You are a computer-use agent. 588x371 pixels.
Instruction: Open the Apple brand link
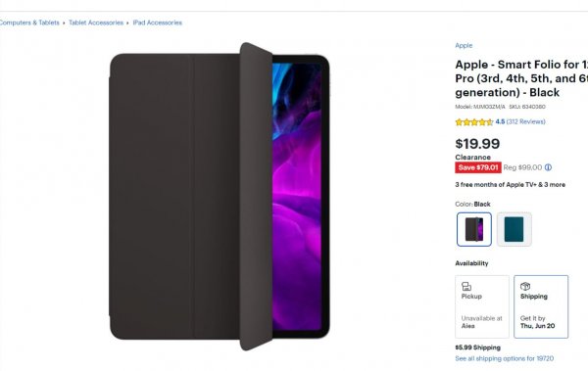(x=464, y=45)
